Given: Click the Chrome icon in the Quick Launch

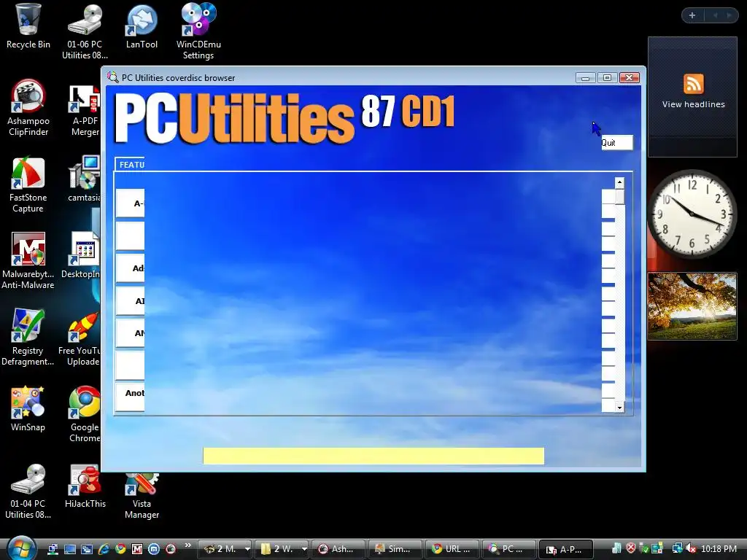Looking at the screenshot, I should [x=120, y=549].
